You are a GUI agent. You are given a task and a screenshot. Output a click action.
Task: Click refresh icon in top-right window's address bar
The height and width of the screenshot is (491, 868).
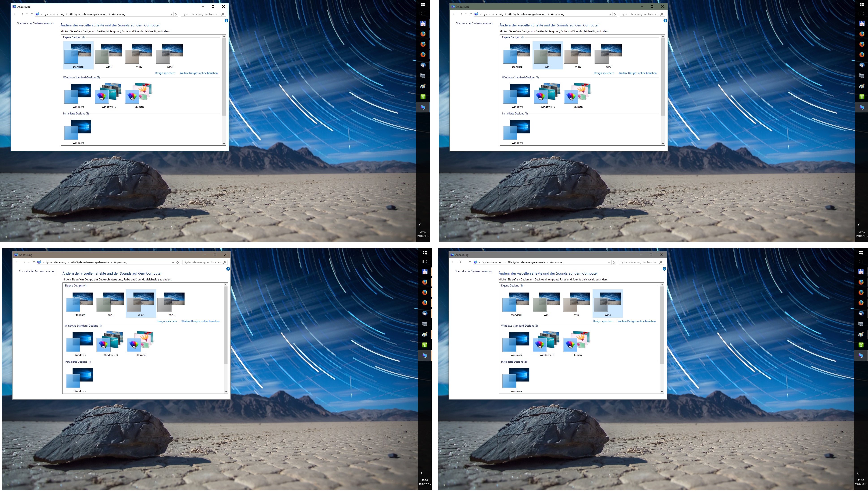614,14
